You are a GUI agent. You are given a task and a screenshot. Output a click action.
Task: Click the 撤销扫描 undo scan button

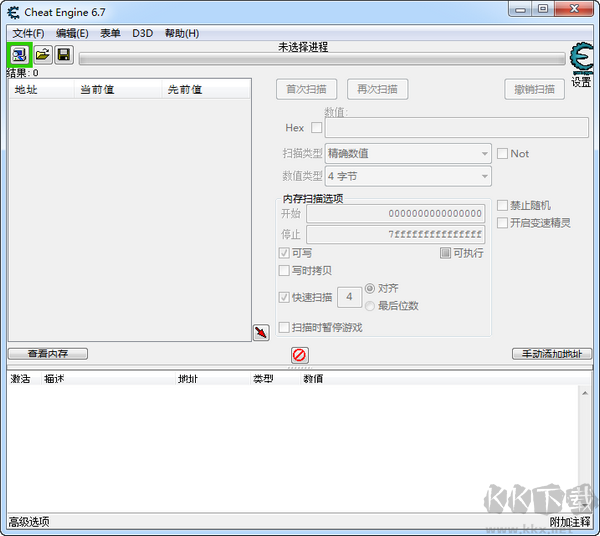pos(534,89)
